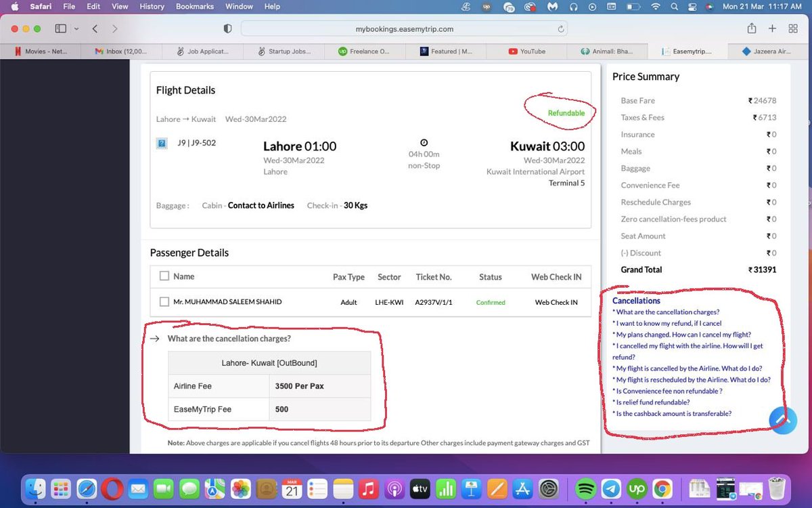This screenshot has width=812, height=508.
Task: Switch to the Movies - Netflix tab
Action: 40,51
